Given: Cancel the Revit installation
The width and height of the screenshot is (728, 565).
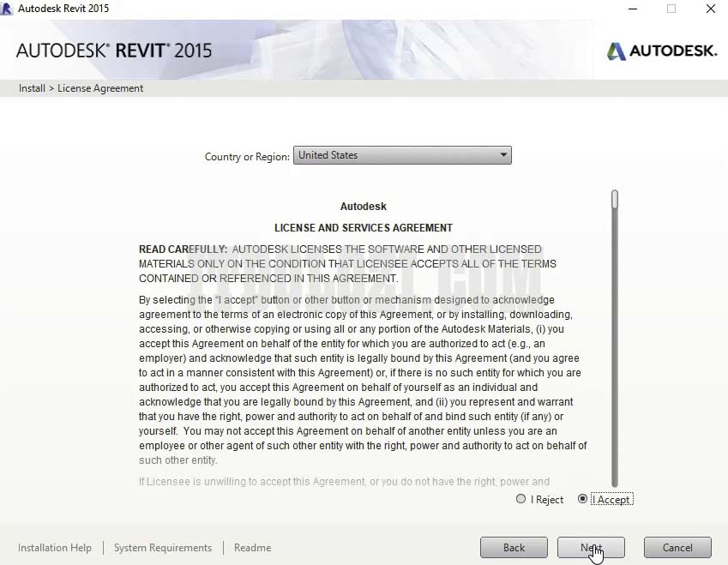Looking at the screenshot, I should [x=677, y=547].
